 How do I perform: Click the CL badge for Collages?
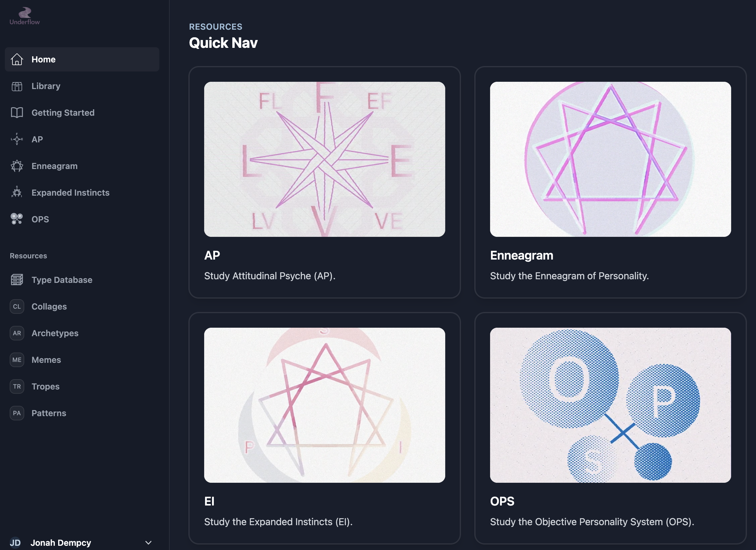point(17,306)
